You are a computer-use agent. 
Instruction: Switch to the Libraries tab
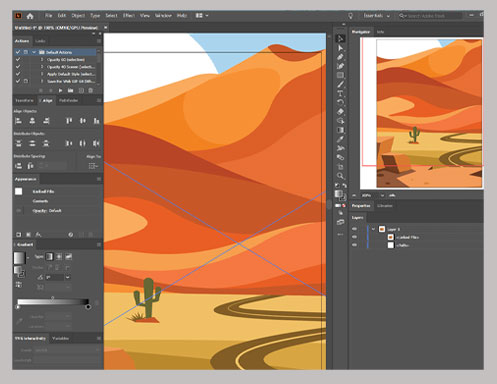pos(385,206)
